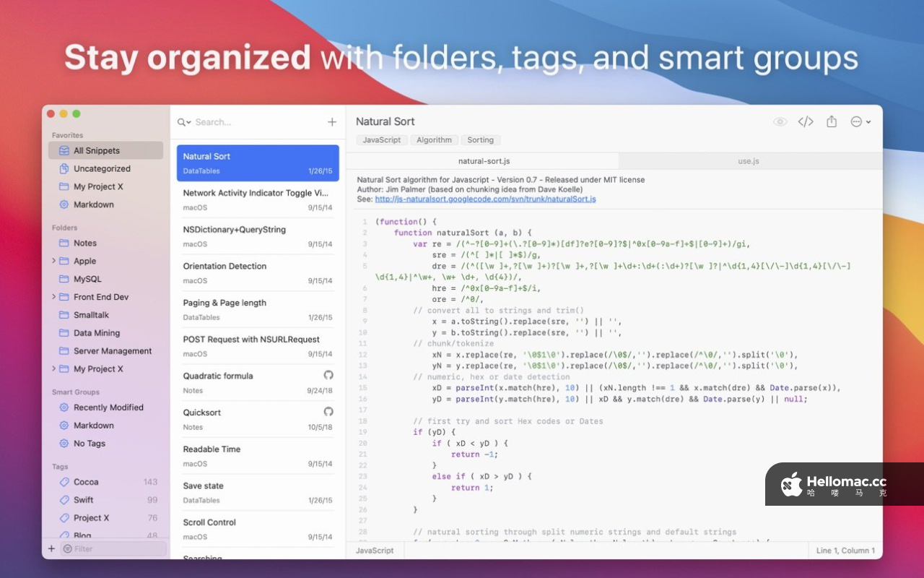Select the No Tags smart group

tap(105, 444)
